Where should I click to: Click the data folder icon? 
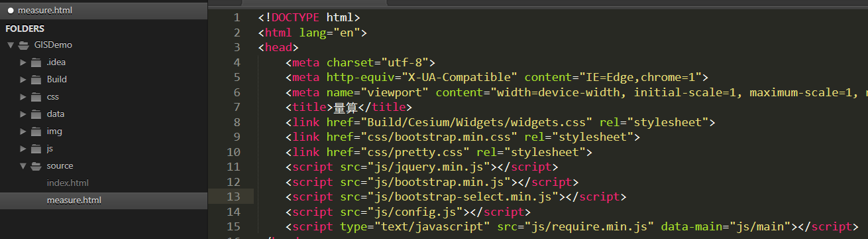[x=36, y=114]
